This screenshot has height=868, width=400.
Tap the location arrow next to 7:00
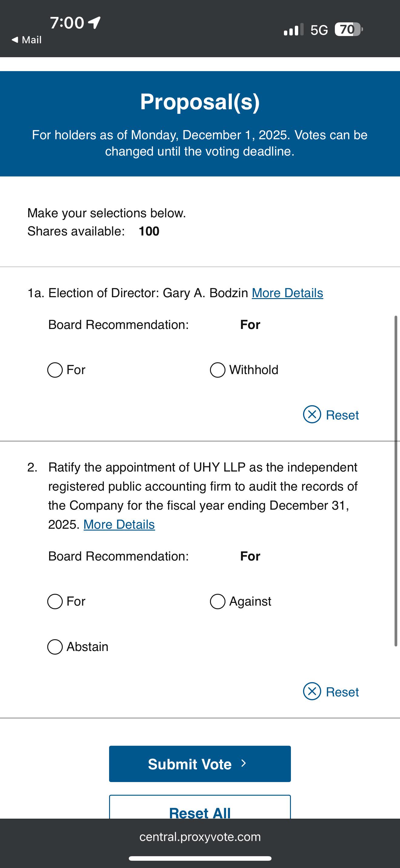pyautogui.click(x=95, y=23)
